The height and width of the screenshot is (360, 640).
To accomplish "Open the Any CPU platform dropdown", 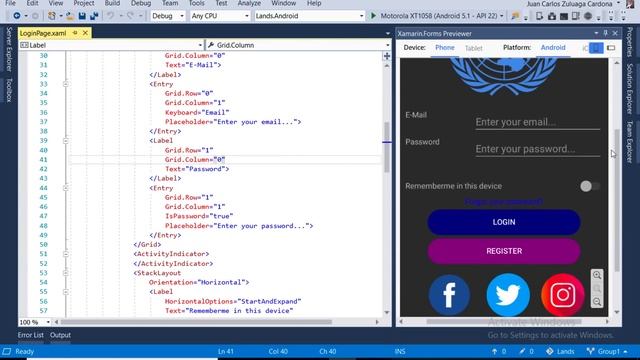I will 220,16.
